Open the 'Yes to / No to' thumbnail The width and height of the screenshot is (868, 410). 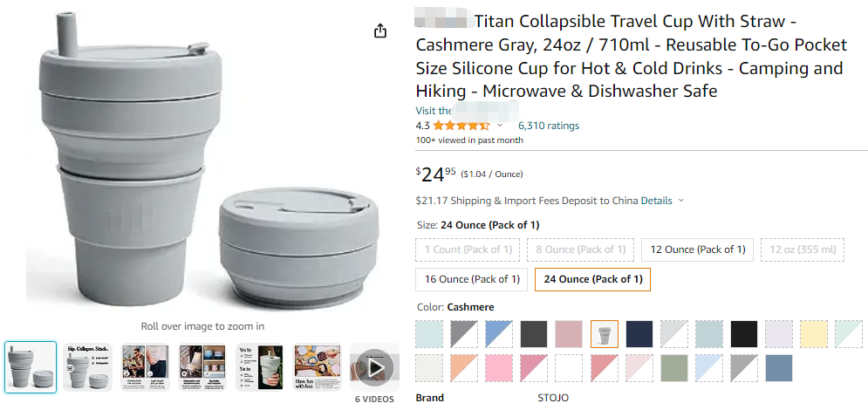[260, 367]
